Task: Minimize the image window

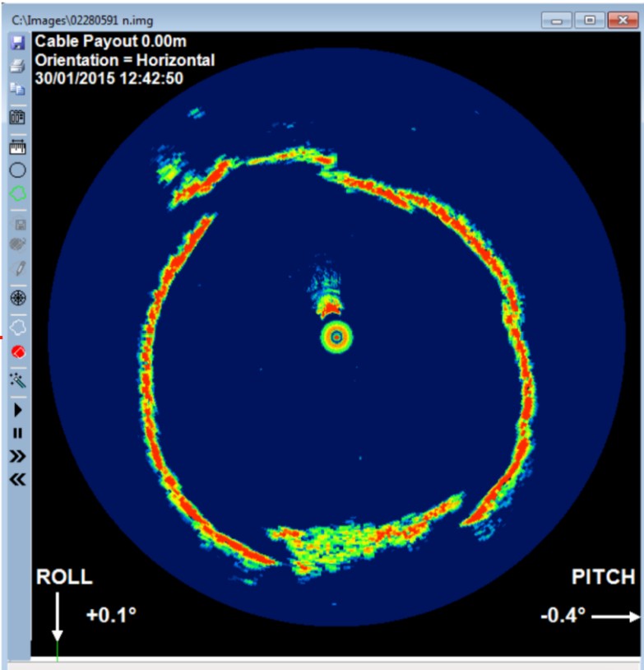Action: [557, 20]
